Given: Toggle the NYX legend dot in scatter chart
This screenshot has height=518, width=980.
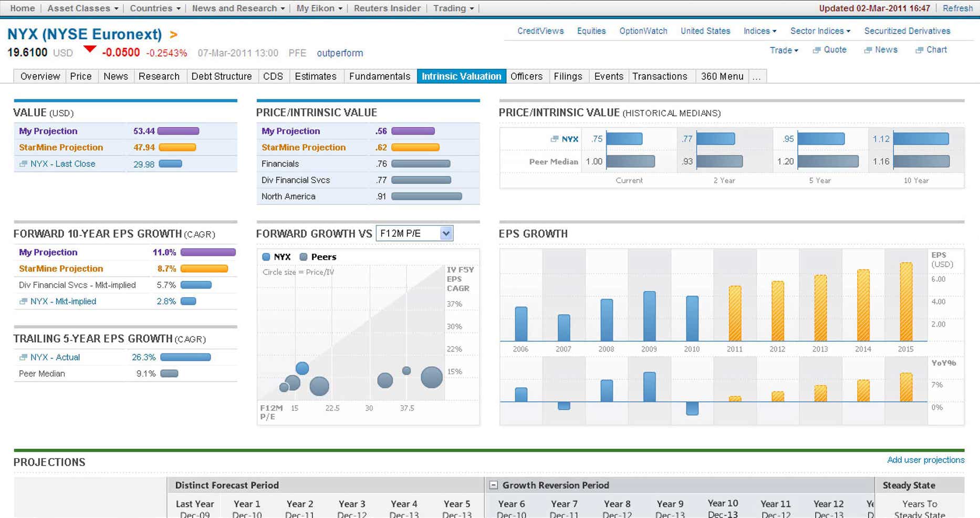Looking at the screenshot, I should click(x=266, y=257).
